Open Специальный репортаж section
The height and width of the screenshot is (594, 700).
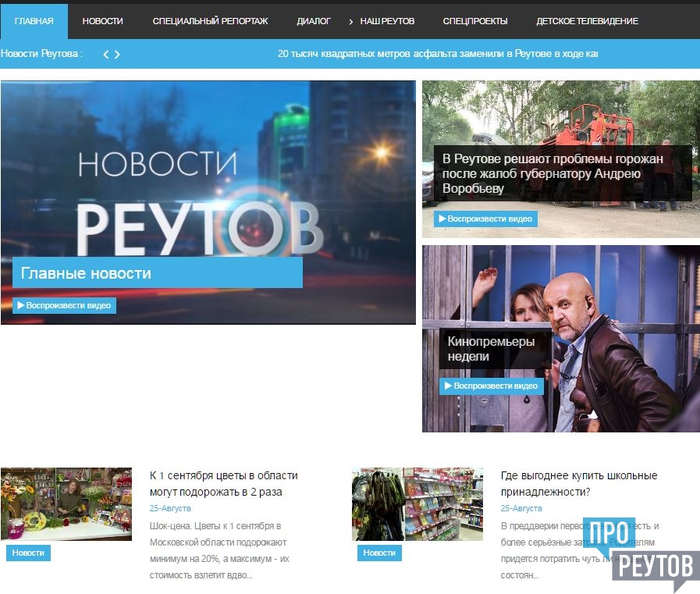pyautogui.click(x=210, y=21)
